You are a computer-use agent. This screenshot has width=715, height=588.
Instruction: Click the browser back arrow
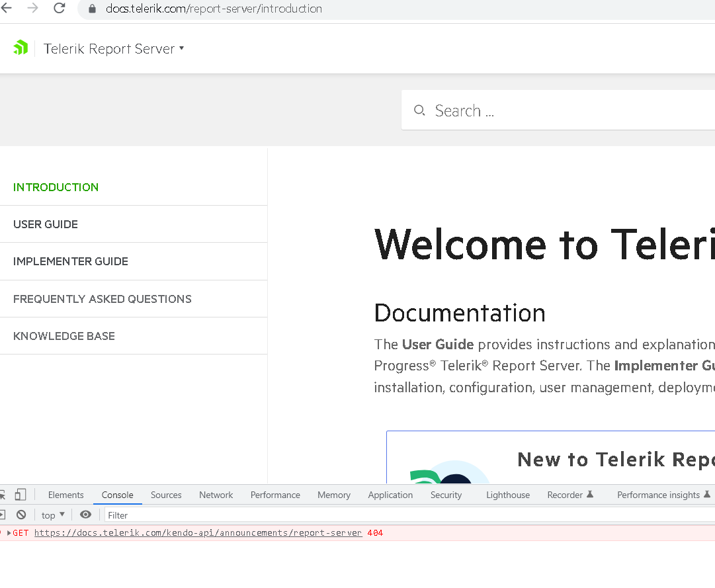click(6, 8)
